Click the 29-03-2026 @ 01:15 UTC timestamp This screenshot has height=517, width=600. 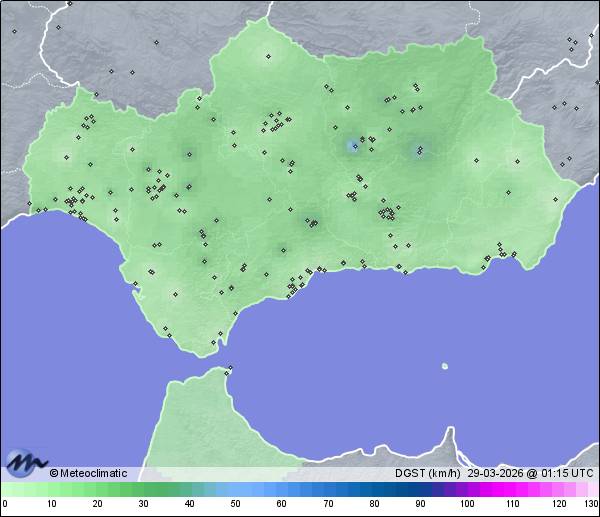coord(530,473)
